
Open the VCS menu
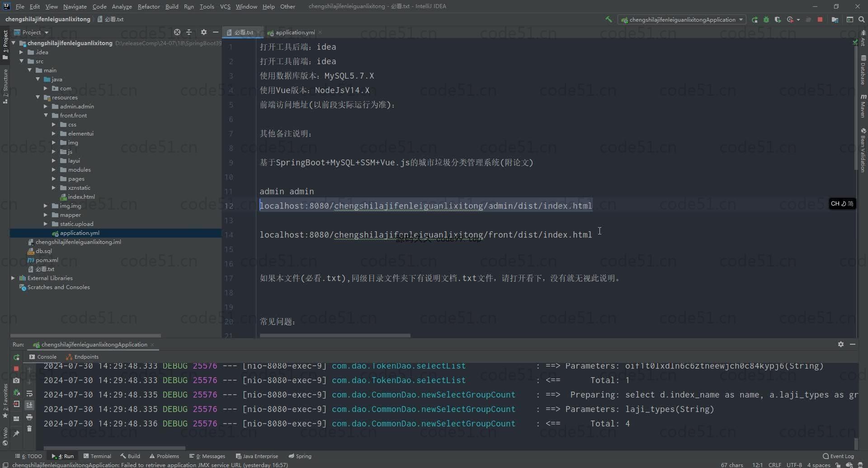coord(225,6)
